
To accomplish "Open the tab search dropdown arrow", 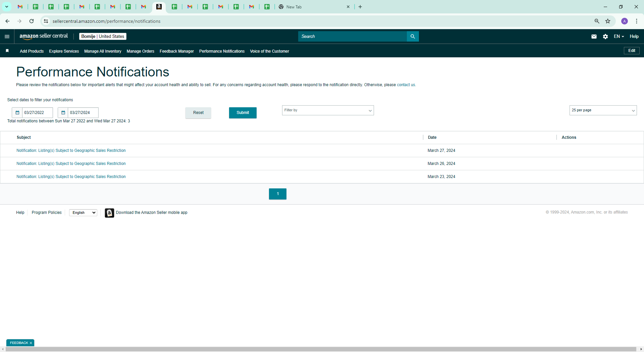I will tap(7, 7).
